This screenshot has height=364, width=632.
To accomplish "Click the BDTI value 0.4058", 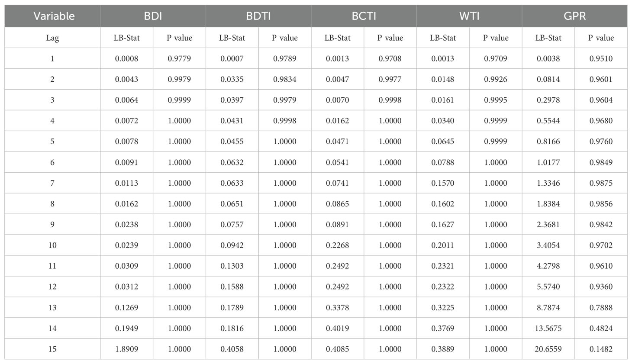I will coord(232,349).
